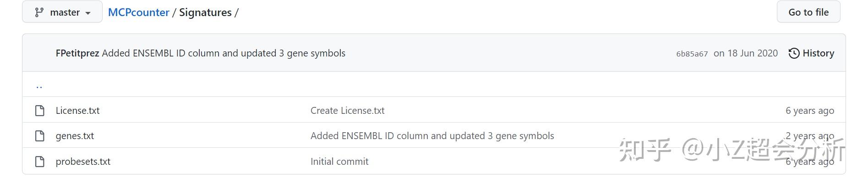This screenshot has height=185, width=868.
Task: Open the MCPcounter repository link
Action: point(138,12)
